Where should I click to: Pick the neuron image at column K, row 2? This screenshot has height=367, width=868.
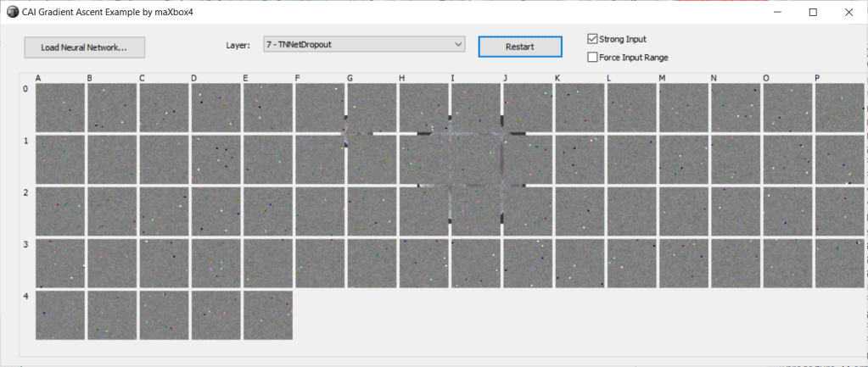pyautogui.click(x=580, y=211)
